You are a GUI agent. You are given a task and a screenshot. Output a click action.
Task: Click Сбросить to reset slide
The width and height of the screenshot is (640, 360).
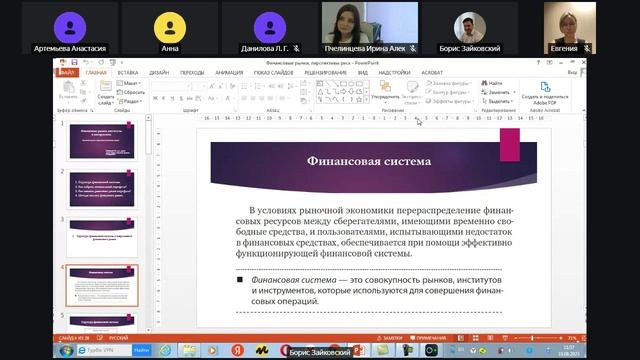pyautogui.click(x=131, y=92)
